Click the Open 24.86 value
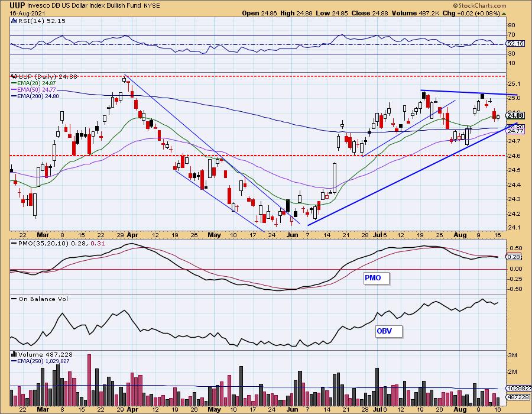Screen dimensions: 532x414 point(259,13)
